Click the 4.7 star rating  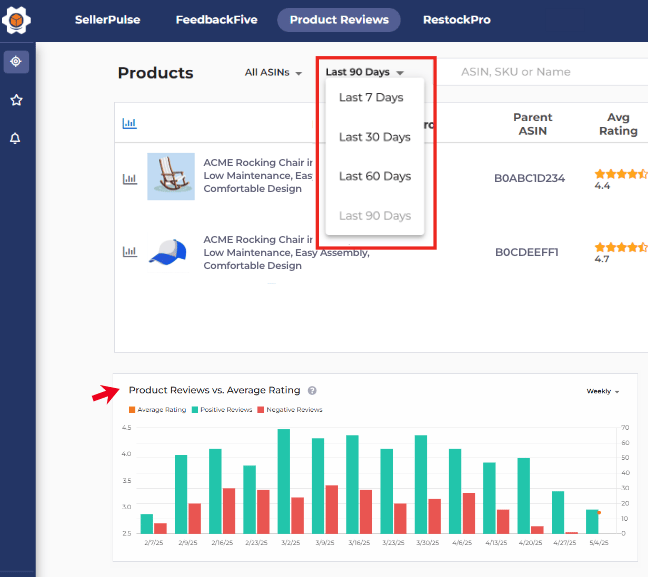pyautogui.click(x=621, y=253)
